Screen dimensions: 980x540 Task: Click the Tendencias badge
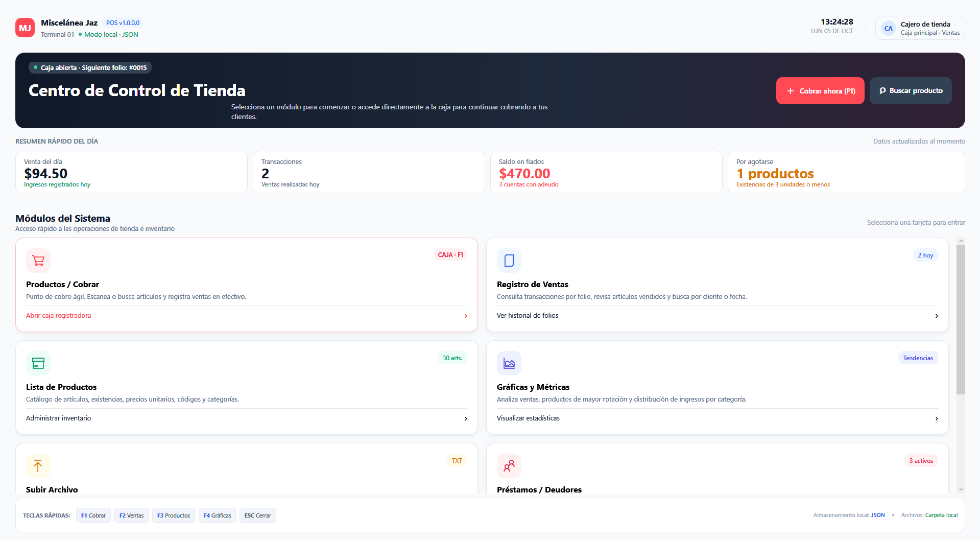point(918,358)
